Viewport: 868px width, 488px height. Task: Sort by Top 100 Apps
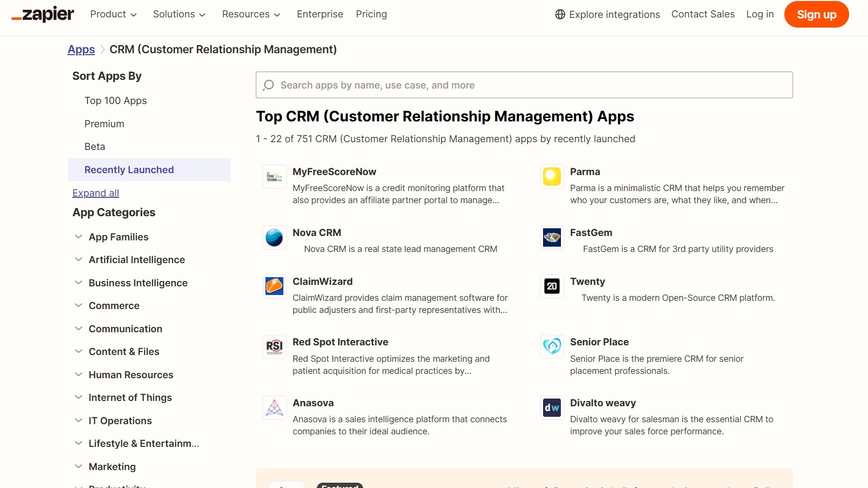pos(116,101)
